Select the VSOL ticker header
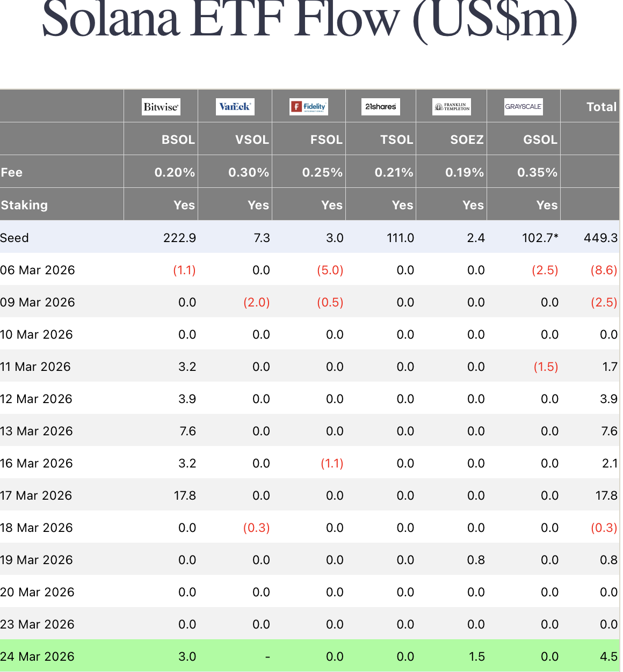Image resolution: width=623 pixels, height=672 pixels. pyautogui.click(x=252, y=140)
